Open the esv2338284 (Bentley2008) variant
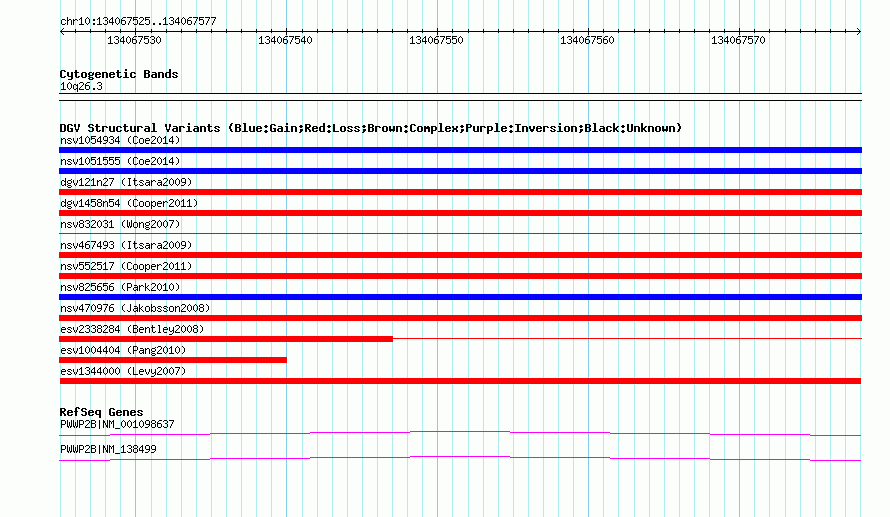This screenshot has height=517, width=890. click(132, 329)
